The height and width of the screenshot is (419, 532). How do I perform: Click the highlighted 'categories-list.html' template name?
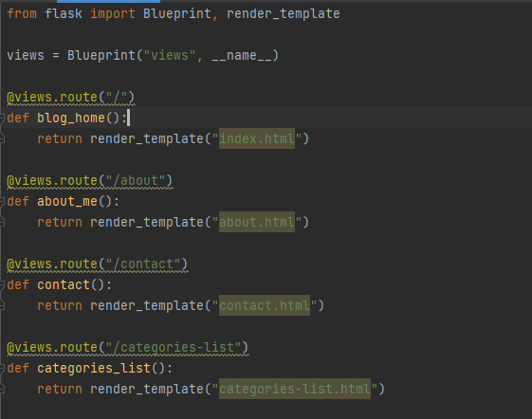[295, 390]
